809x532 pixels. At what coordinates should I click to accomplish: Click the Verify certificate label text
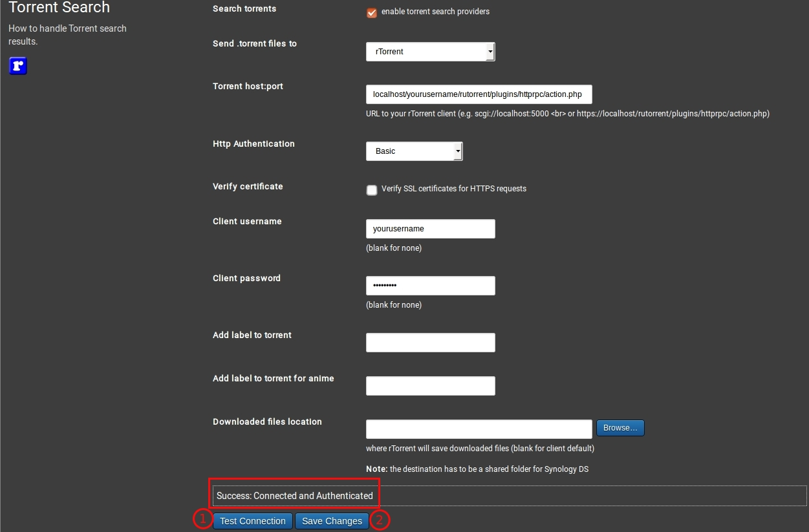point(247,186)
